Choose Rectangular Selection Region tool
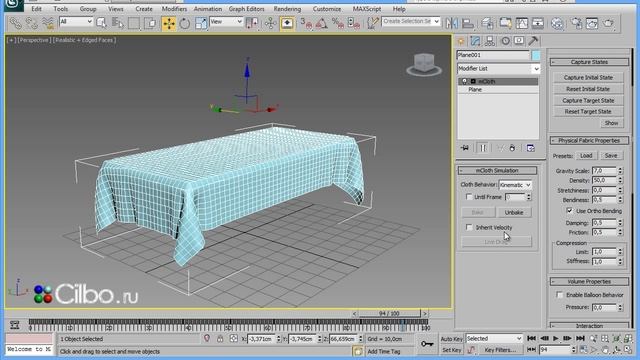The image size is (640, 360). (134, 23)
